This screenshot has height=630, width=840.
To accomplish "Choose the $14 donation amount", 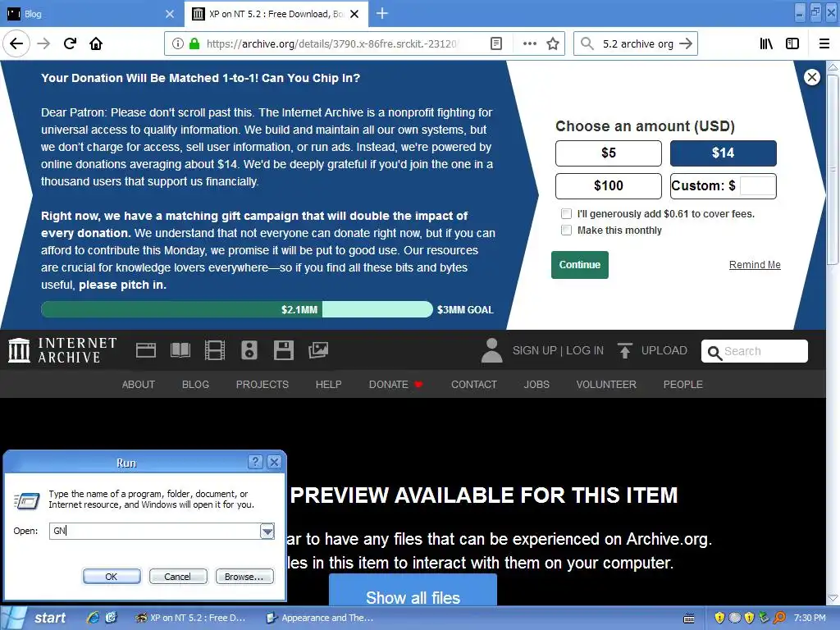I will [x=724, y=153].
